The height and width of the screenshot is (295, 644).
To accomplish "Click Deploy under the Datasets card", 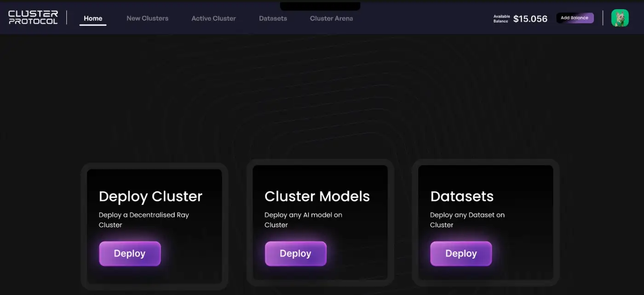I will pyautogui.click(x=461, y=254).
